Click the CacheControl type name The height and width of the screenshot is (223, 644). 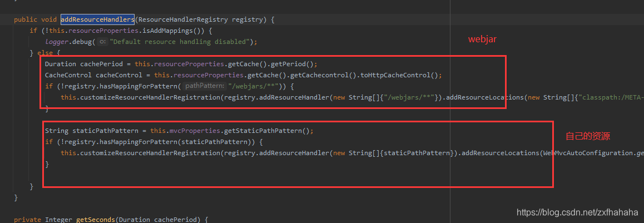click(x=68, y=75)
